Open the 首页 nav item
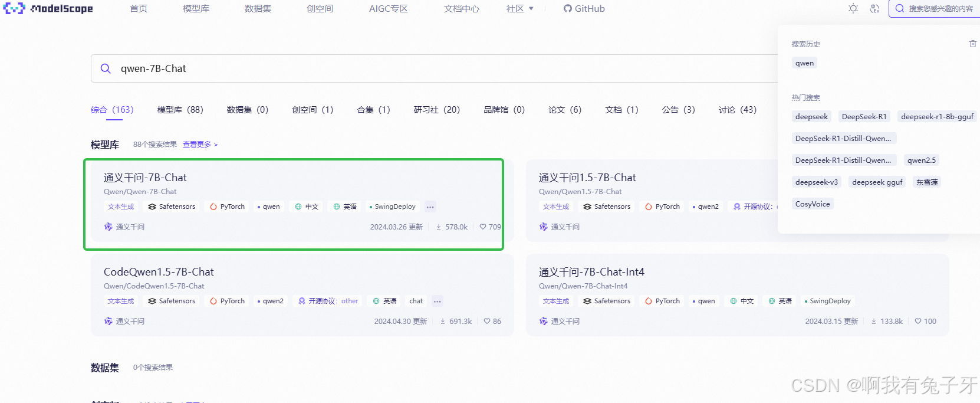Viewport: 980px width, 403px height. pos(139,8)
